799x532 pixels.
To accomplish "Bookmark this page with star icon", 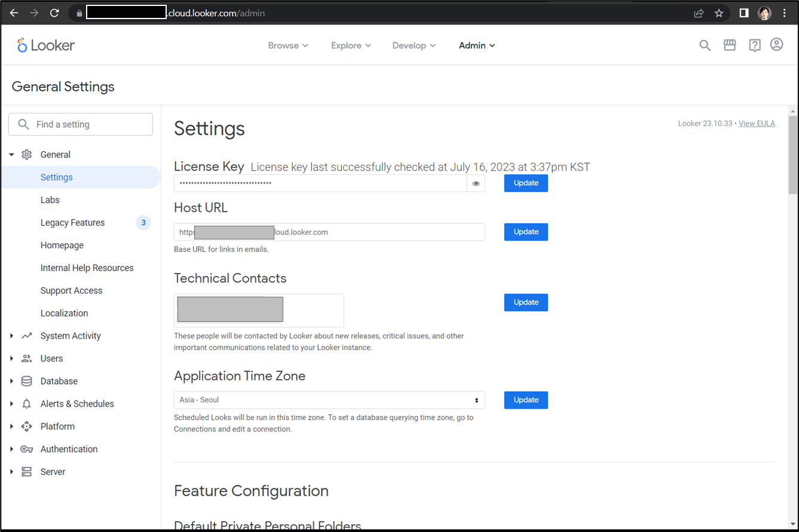I will click(719, 13).
